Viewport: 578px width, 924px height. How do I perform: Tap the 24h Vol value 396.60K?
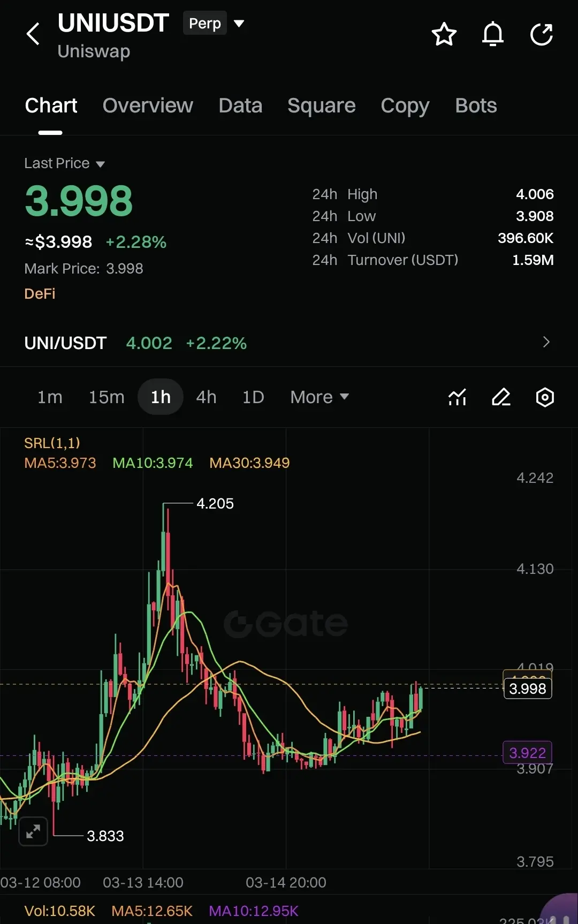coord(526,238)
